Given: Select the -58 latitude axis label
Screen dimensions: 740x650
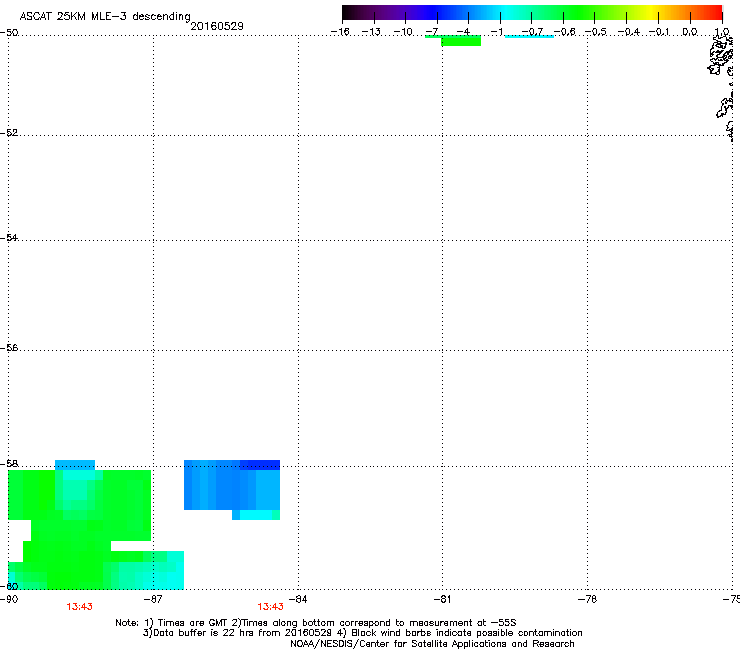Looking at the screenshot, I should pos(9,464).
